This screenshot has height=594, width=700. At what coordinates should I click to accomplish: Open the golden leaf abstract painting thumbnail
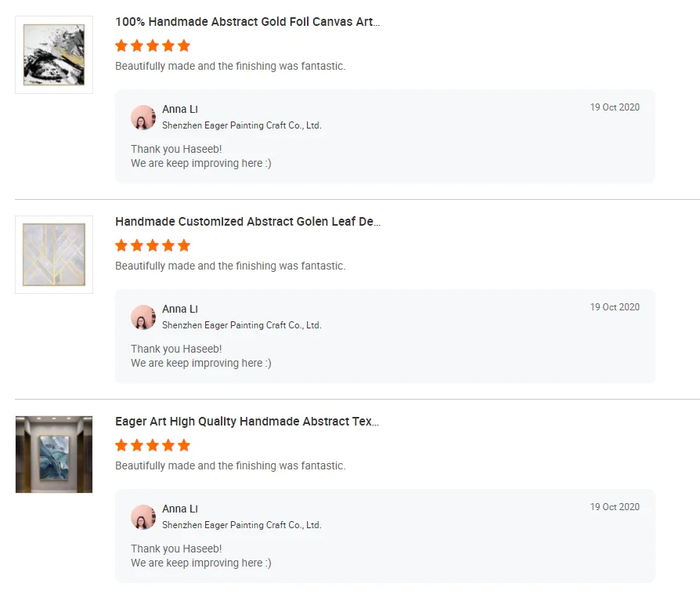tap(54, 255)
